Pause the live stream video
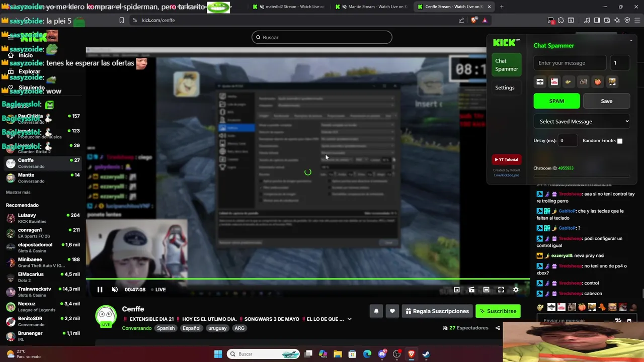644x362 pixels. coord(100,290)
